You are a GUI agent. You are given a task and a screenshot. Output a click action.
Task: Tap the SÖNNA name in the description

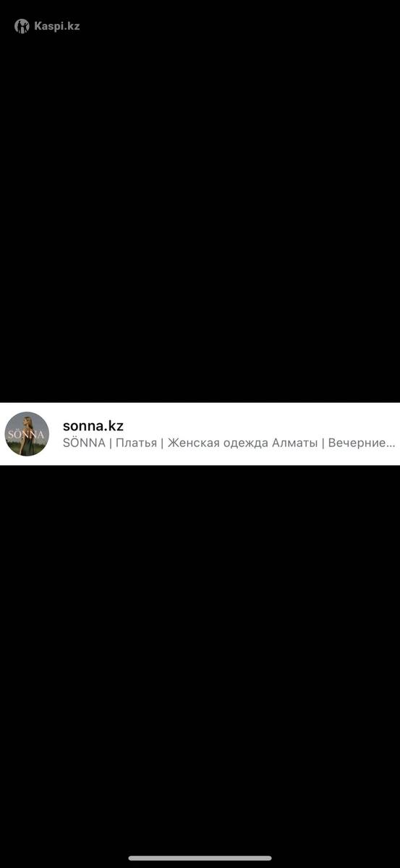tap(84, 443)
